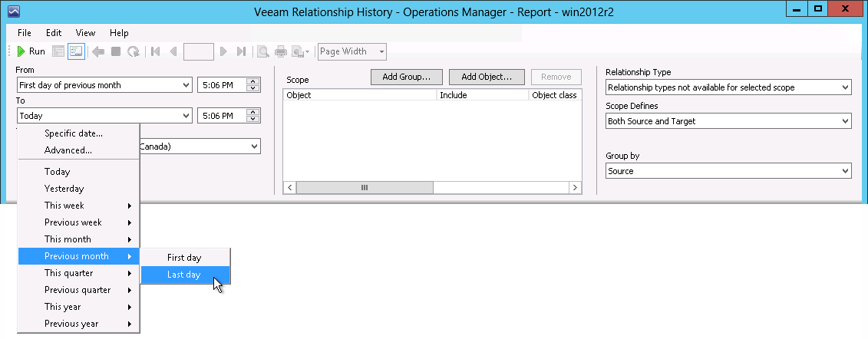The width and height of the screenshot is (868, 339).
Task: Click the design view toolbar icon
Action: click(58, 51)
